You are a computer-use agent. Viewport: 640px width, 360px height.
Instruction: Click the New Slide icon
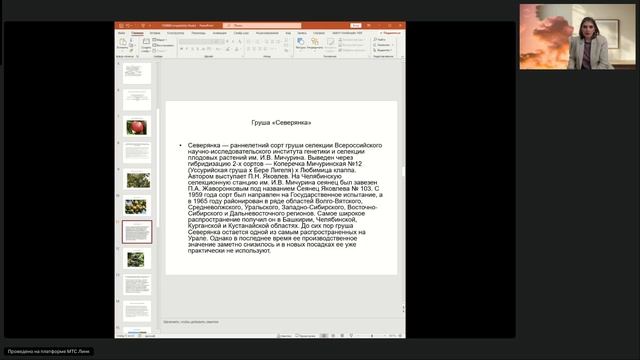[x=147, y=41]
